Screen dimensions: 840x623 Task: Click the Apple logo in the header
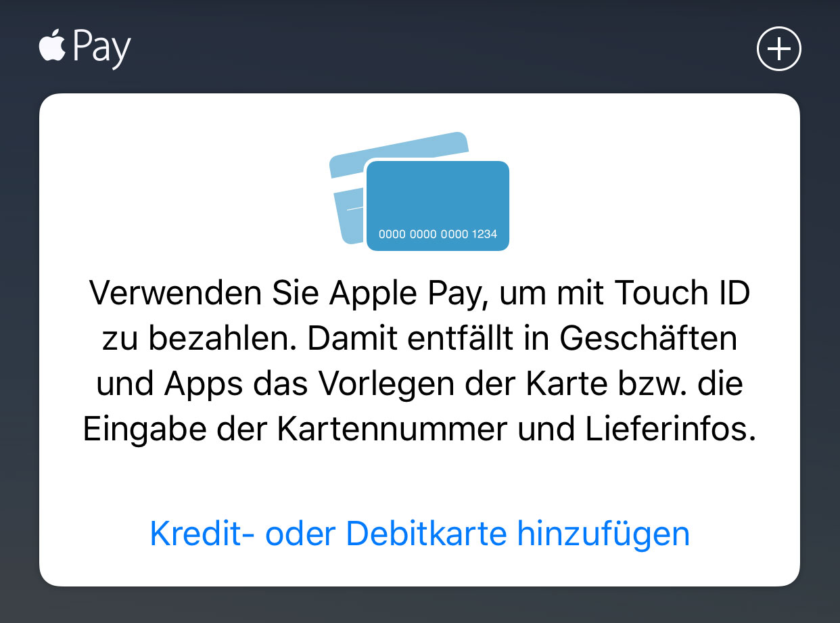pos(52,45)
